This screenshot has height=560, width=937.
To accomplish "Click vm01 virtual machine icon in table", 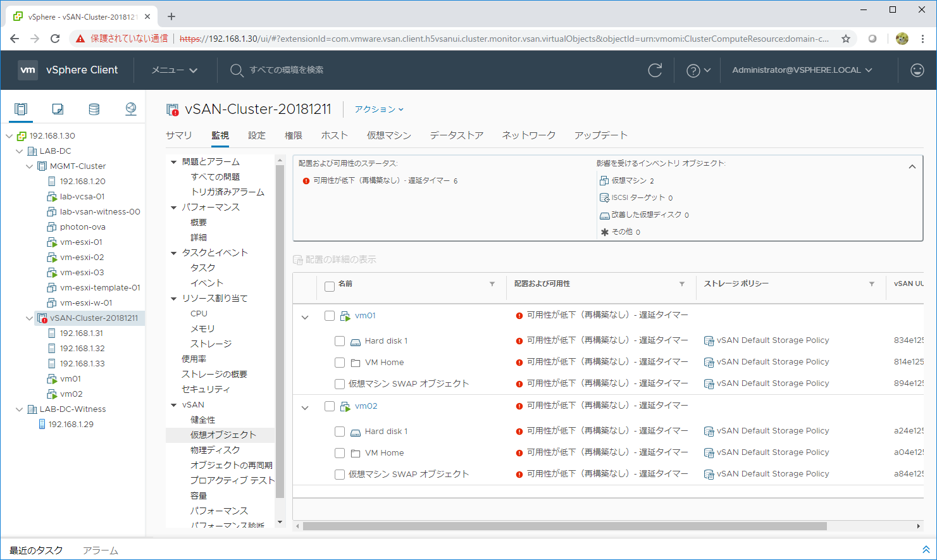I will pos(345,316).
